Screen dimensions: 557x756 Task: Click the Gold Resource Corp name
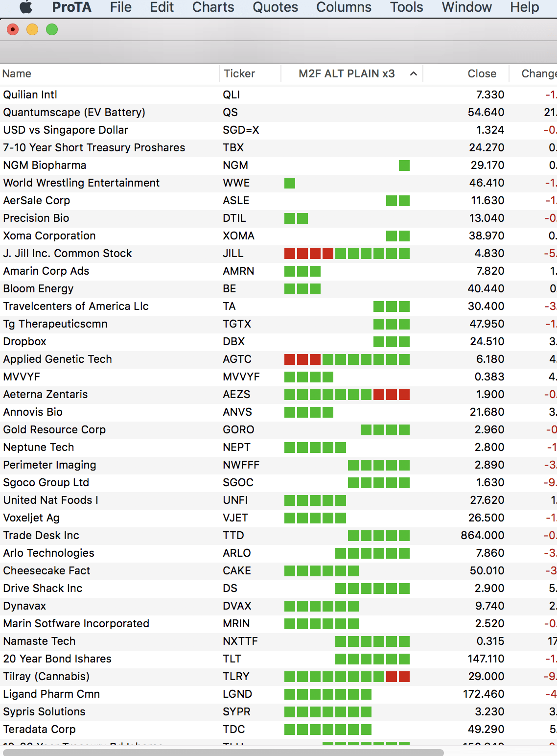[x=54, y=430]
